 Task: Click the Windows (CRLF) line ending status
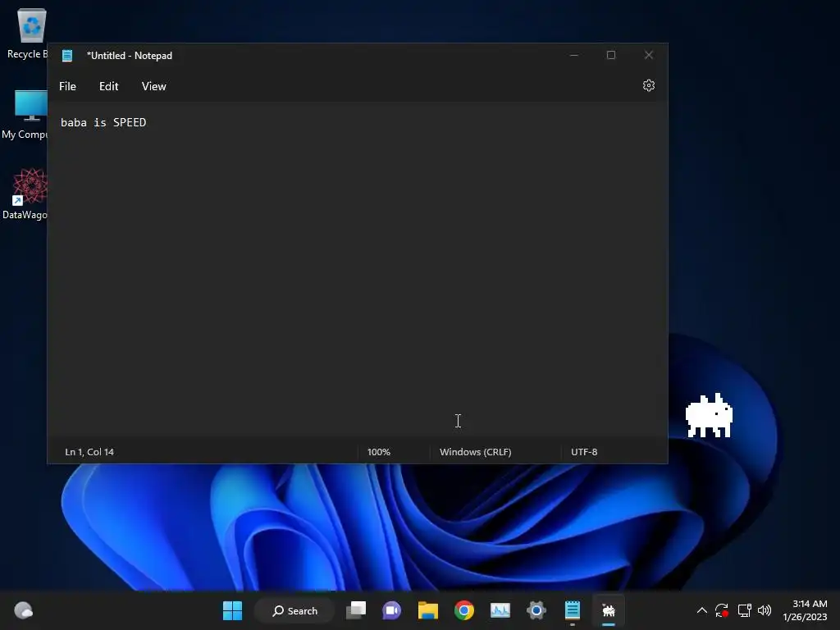476,452
